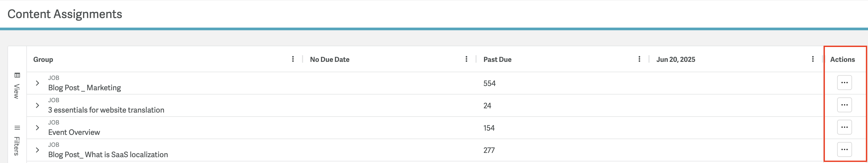The width and height of the screenshot is (868, 163).
Task: Open the Jun 20, 2025 column menu
Action: 813,59
